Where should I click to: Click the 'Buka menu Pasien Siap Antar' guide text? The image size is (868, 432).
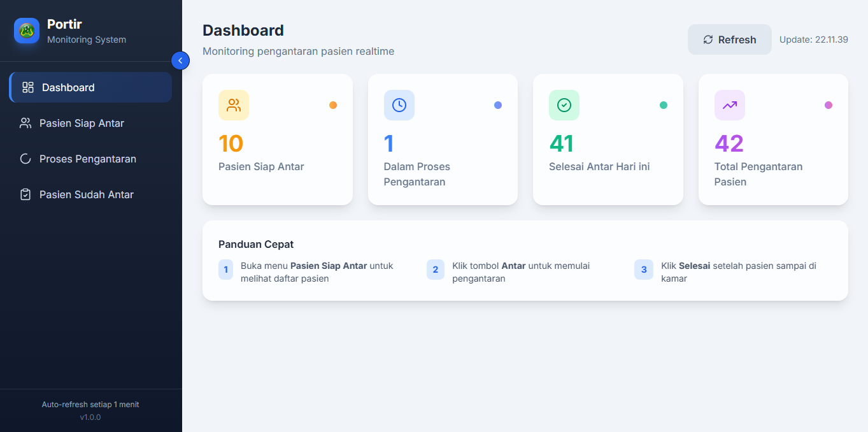(x=317, y=272)
